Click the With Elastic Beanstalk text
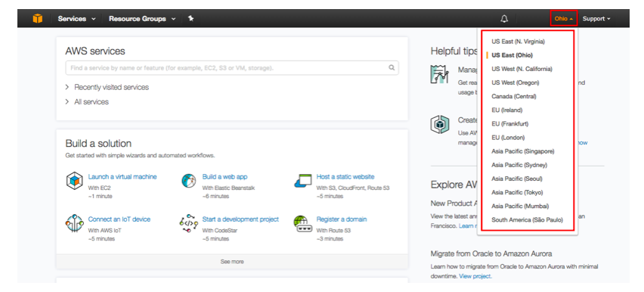The height and width of the screenshot is (292, 644). (x=228, y=188)
